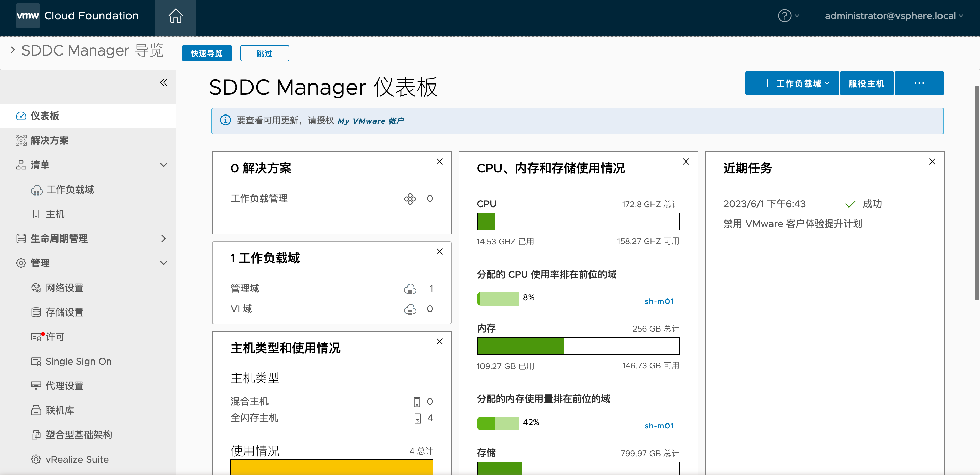Click the green success checkmark in 近期任务
The height and width of the screenshot is (475, 980).
tap(850, 204)
